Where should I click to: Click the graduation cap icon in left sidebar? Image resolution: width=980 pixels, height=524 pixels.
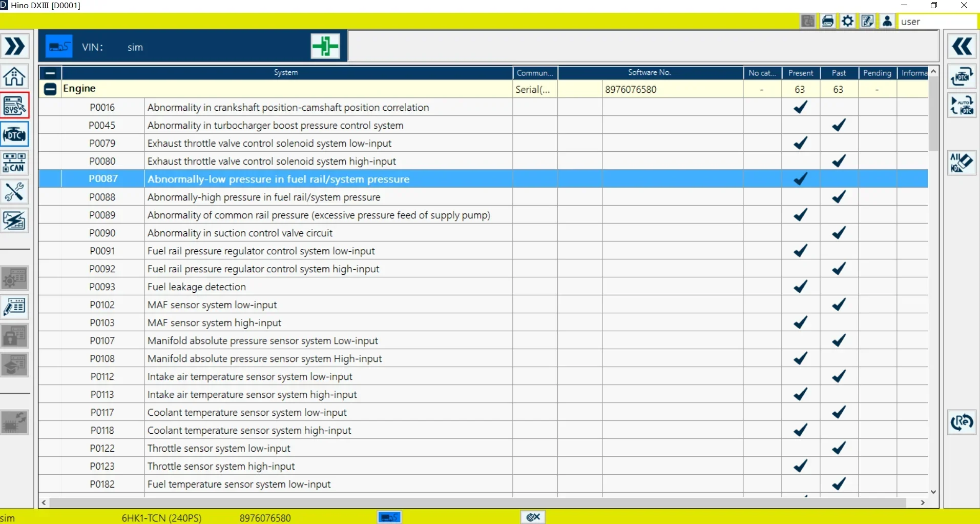[x=15, y=365]
